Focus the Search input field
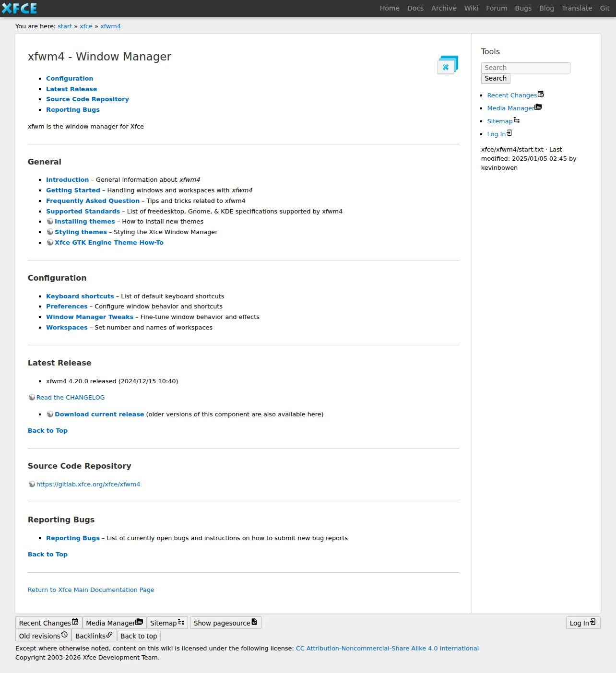This screenshot has height=673, width=616. pos(525,68)
